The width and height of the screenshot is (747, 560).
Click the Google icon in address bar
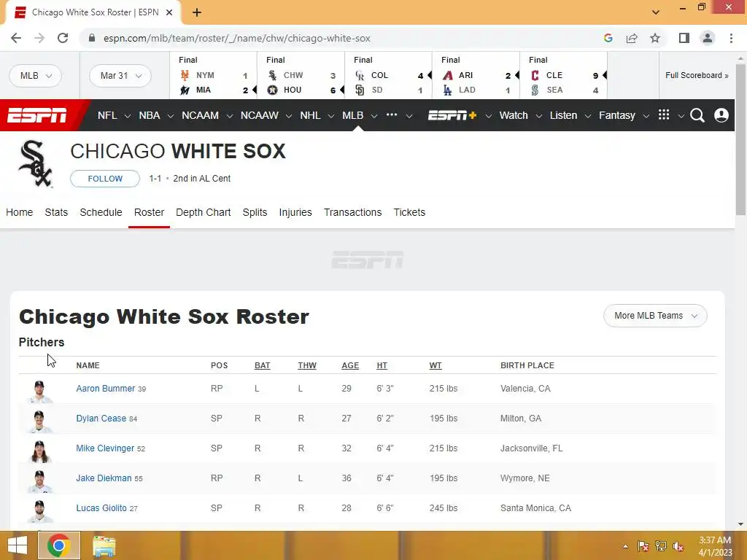tap(608, 38)
